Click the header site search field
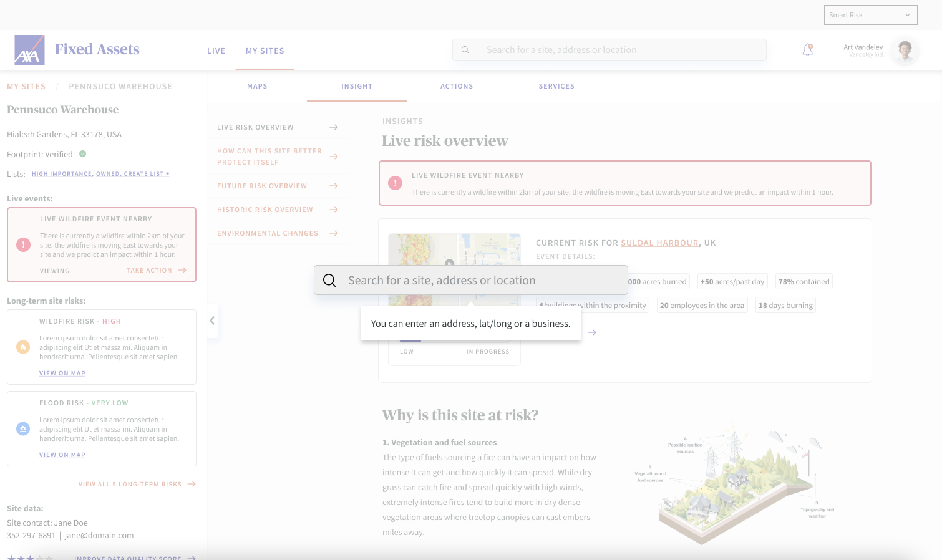The width and height of the screenshot is (942, 560). tap(609, 50)
